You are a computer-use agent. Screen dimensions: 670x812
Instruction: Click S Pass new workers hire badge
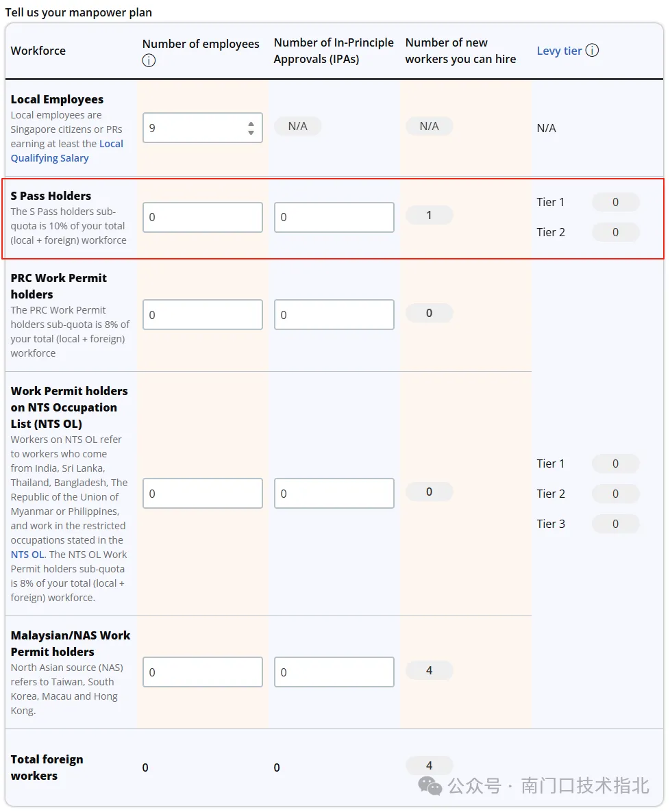click(x=429, y=215)
